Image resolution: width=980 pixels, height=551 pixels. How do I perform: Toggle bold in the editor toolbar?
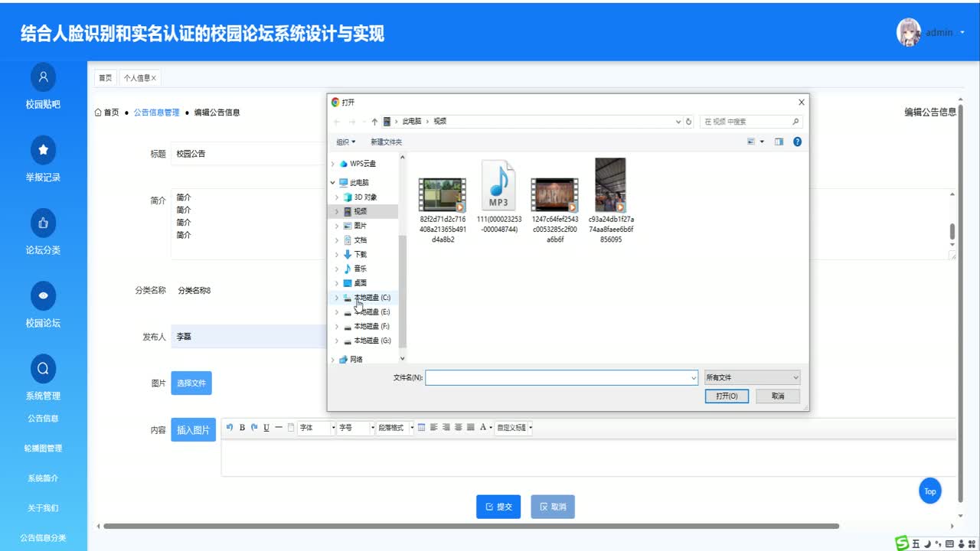coord(242,428)
